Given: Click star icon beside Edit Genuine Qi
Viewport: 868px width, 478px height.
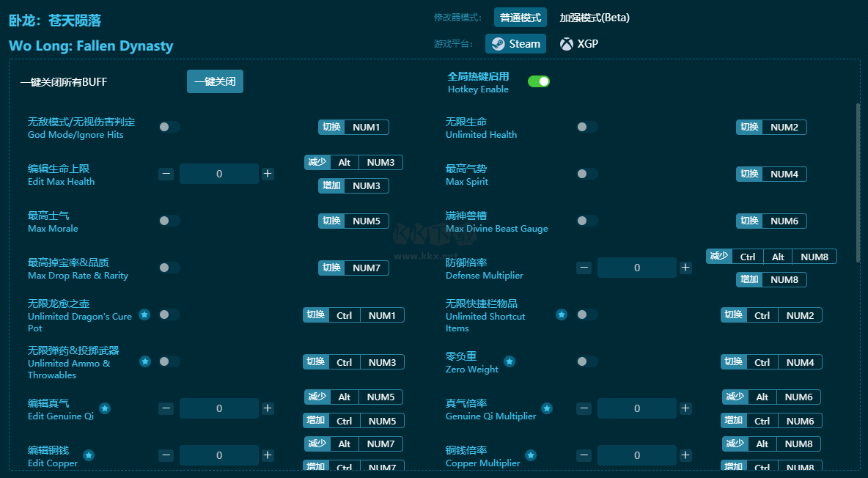Looking at the screenshot, I should click(x=105, y=409).
